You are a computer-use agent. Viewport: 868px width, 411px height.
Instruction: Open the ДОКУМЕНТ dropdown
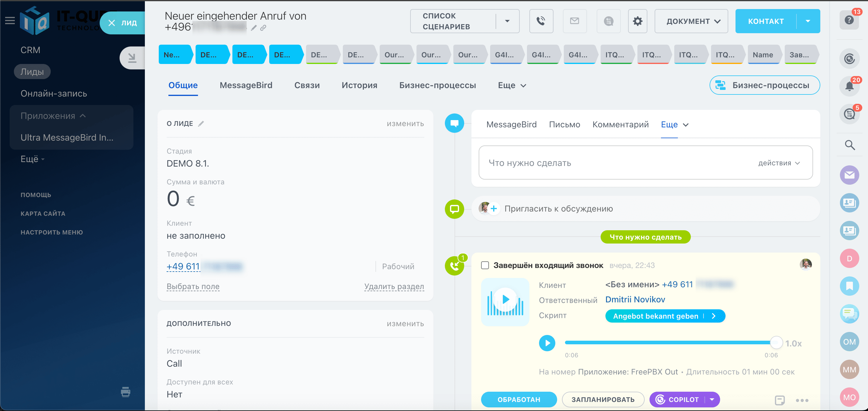[x=691, y=21]
